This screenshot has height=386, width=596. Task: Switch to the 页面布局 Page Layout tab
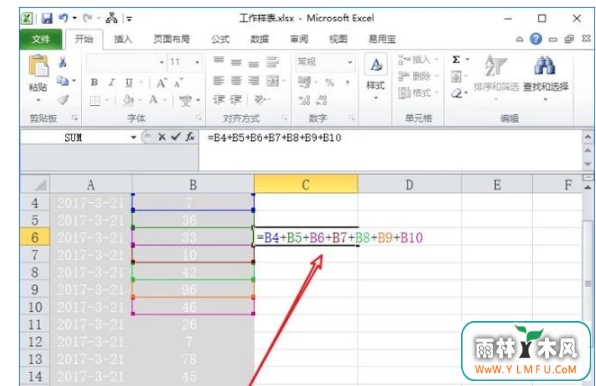171,39
